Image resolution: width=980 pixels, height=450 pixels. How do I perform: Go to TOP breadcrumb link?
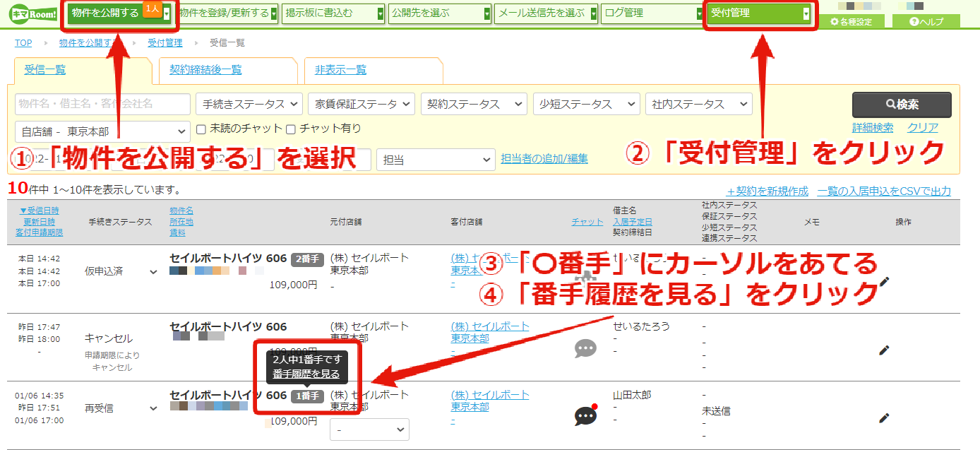coord(23,43)
